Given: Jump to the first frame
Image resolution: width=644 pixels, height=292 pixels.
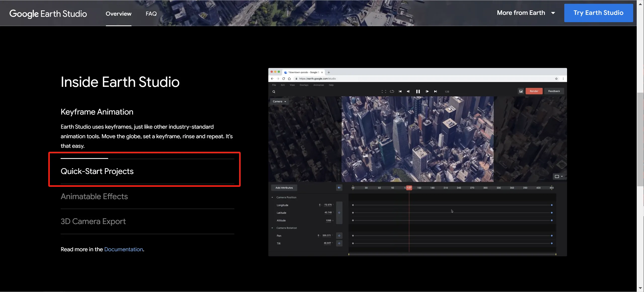Looking at the screenshot, I should (400, 91).
